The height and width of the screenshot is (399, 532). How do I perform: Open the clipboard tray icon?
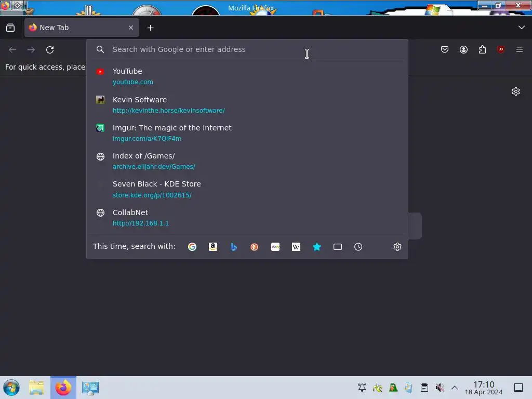point(424,388)
